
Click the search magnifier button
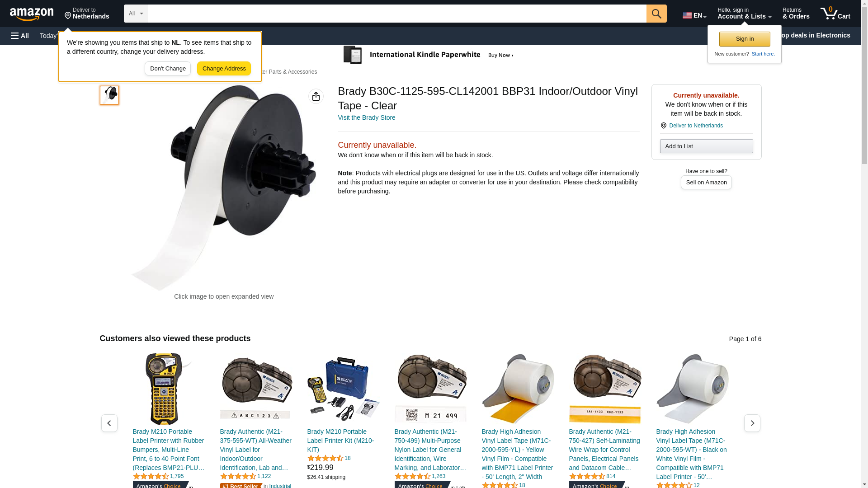656,14
